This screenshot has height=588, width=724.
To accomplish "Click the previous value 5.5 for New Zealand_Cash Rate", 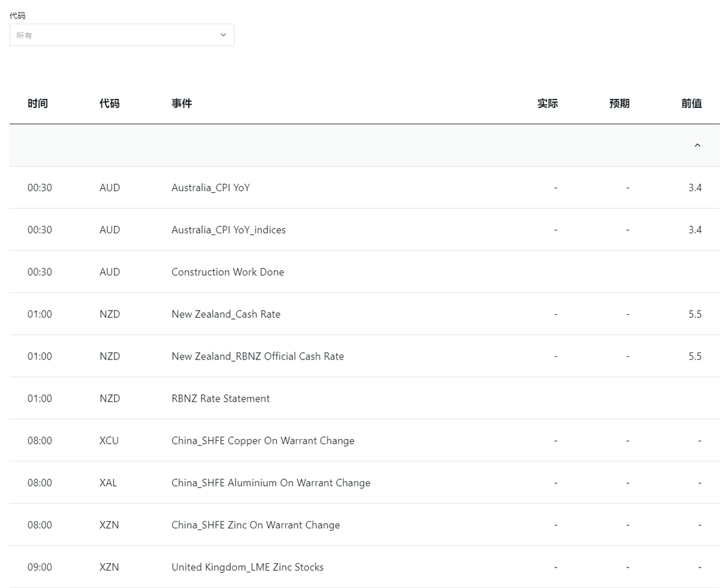I will click(695, 314).
